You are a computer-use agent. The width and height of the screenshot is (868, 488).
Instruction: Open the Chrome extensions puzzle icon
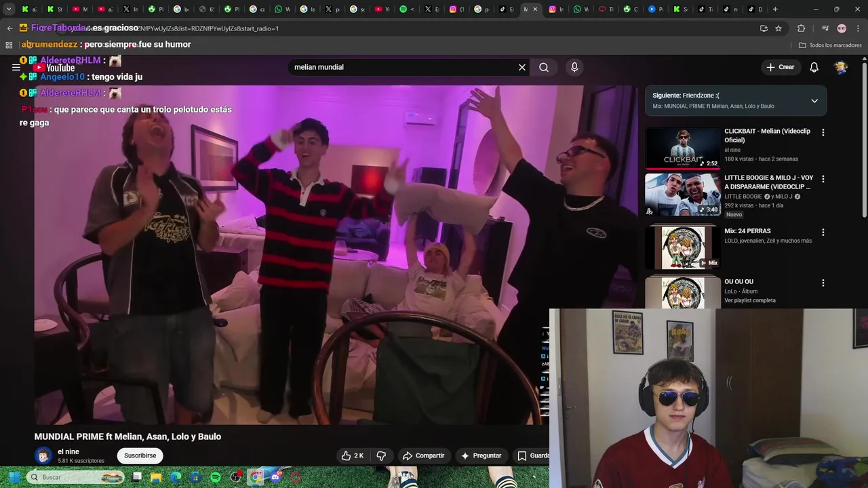pyautogui.click(x=802, y=28)
